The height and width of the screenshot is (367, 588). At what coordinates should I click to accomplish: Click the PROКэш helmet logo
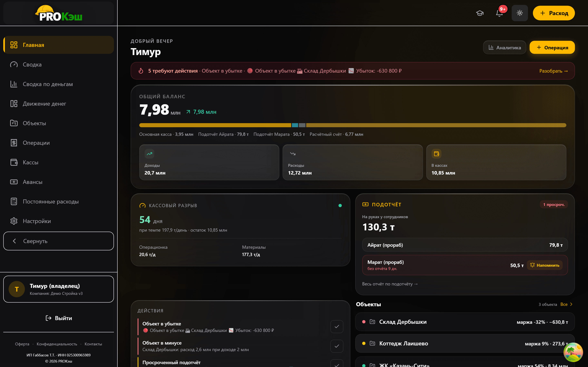(x=59, y=13)
